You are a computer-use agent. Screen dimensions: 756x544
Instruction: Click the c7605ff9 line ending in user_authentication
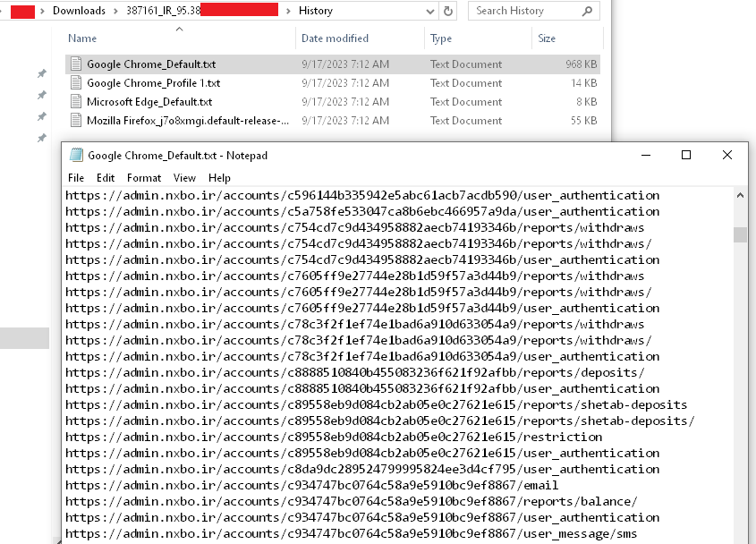click(362, 308)
